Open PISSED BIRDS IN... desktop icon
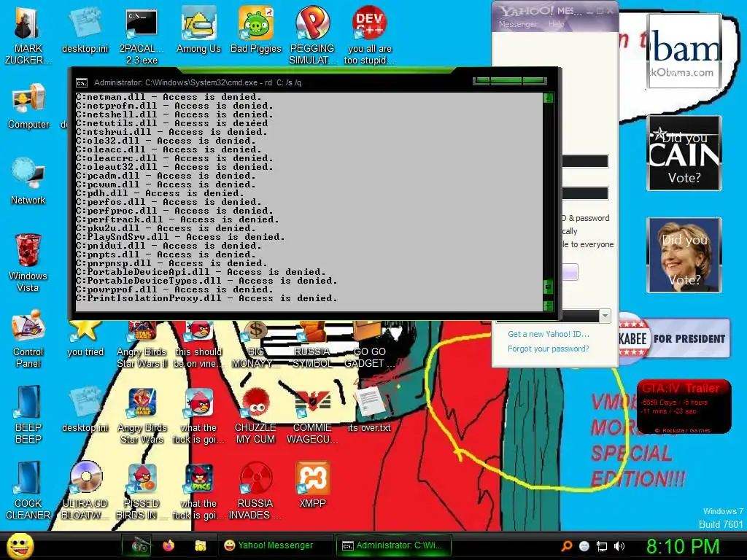747x560 pixels. pyautogui.click(x=142, y=491)
